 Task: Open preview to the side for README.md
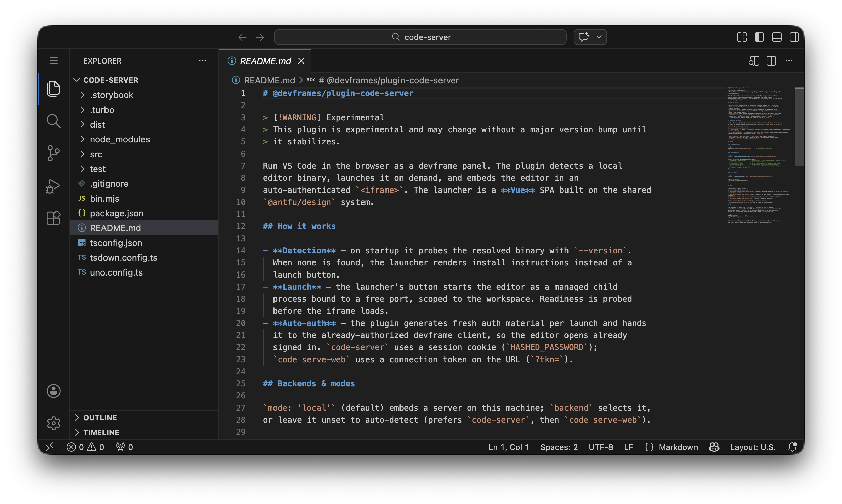tap(754, 61)
